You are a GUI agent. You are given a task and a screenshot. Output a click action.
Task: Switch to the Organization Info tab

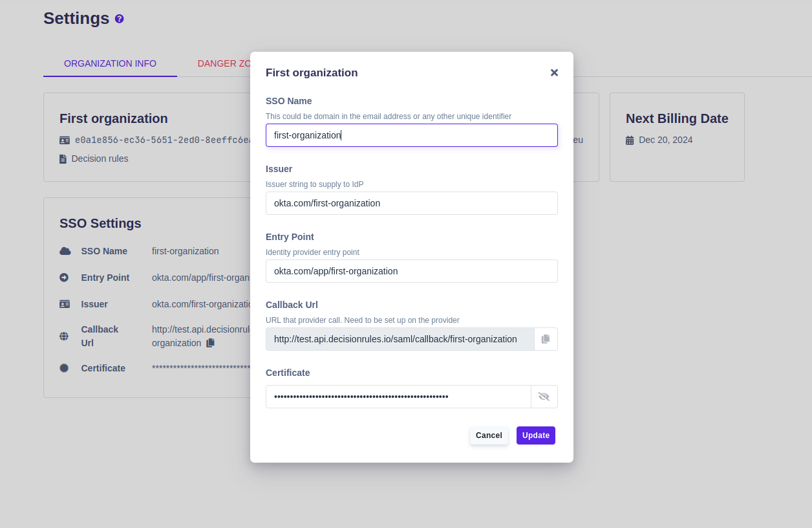pos(110,63)
